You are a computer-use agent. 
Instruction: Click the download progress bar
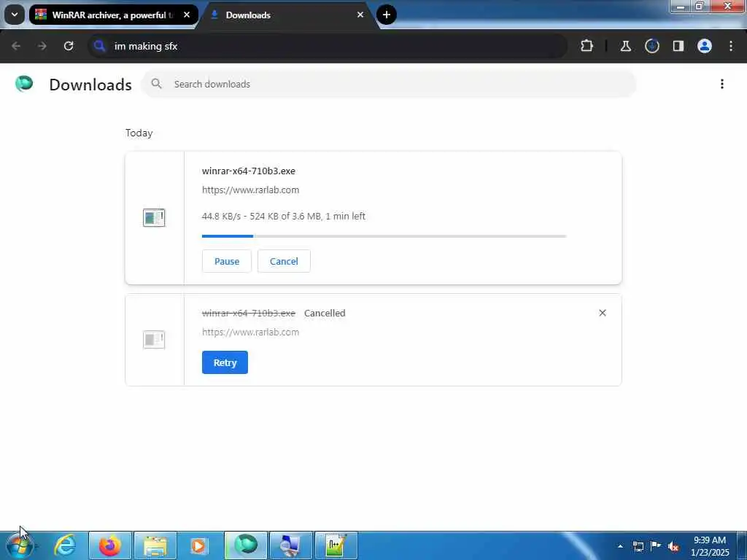[384, 236]
